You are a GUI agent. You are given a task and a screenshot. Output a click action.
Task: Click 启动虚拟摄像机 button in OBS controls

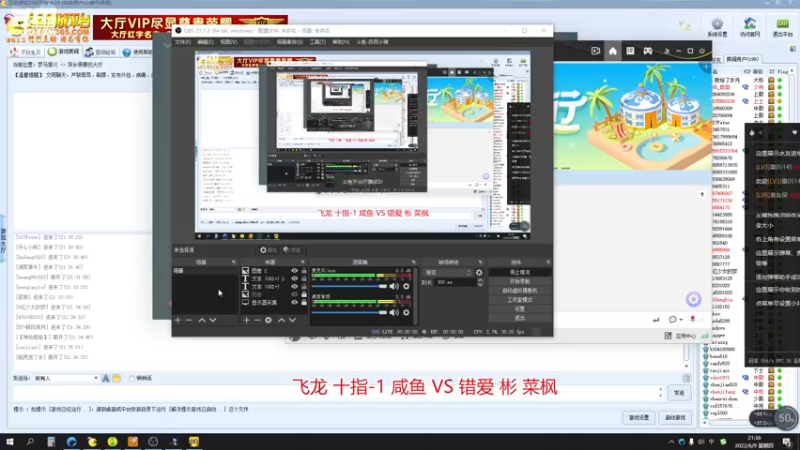tap(519, 291)
